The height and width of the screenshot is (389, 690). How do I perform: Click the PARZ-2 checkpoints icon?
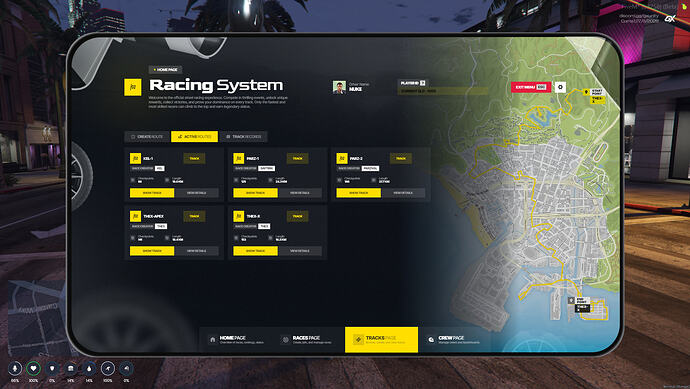coord(339,180)
